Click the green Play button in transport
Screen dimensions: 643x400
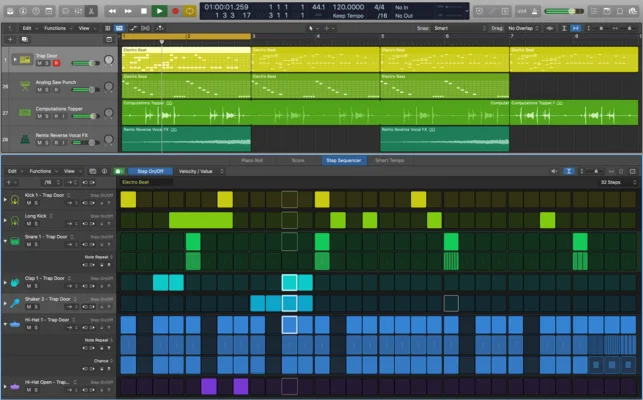tap(159, 10)
